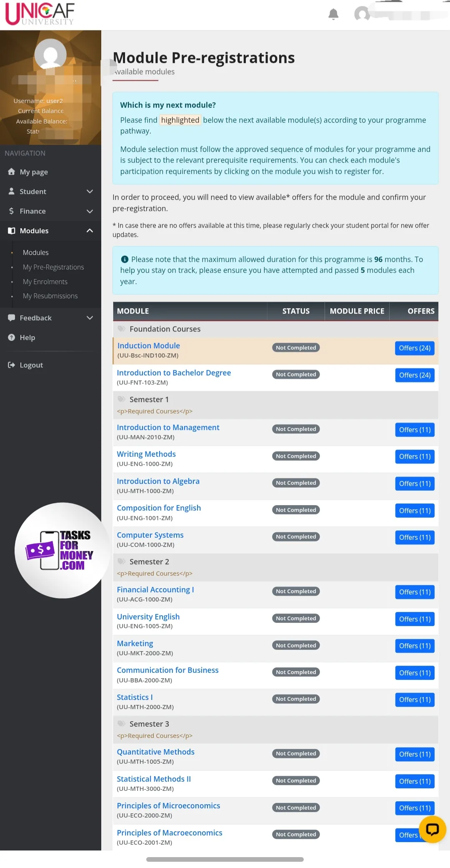The height and width of the screenshot is (868, 450).
Task: Click the Logout arrow icon
Action: pyautogui.click(x=12, y=365)
